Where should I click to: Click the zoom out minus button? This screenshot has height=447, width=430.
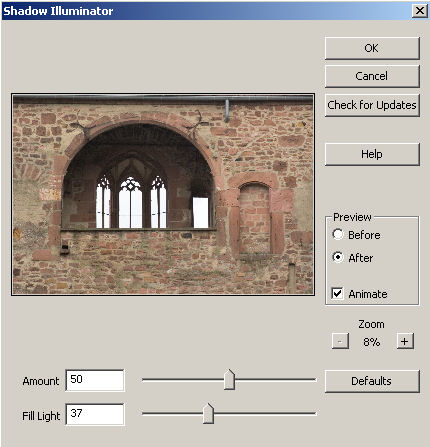pyautogui.click(x=340, y=341)
